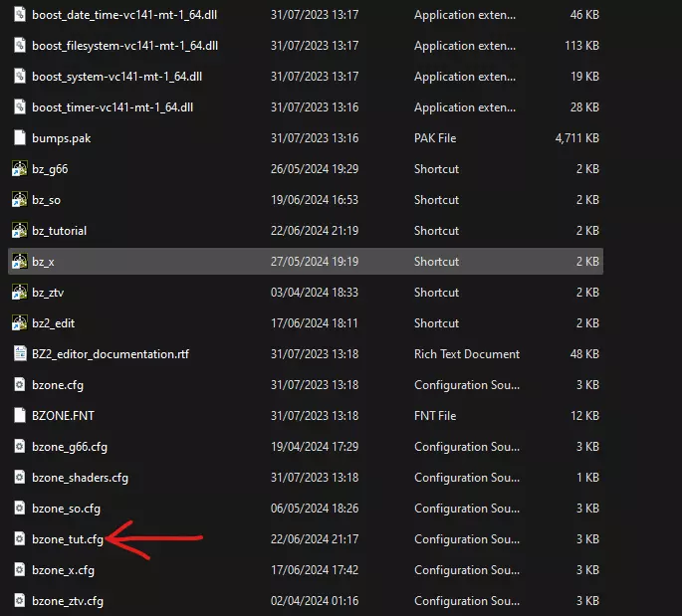Click the bz_tutorial shortcut icon

point(20,231)
